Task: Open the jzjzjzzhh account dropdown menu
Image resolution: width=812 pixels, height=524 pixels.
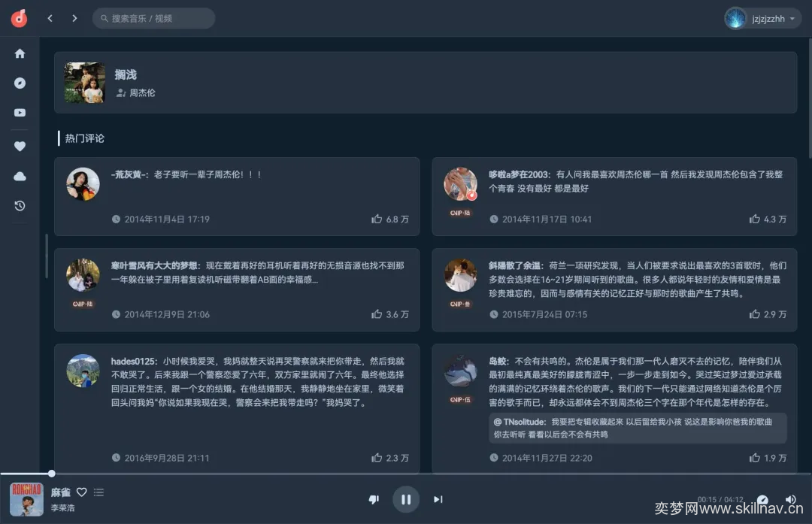Action: click(763, 19)
